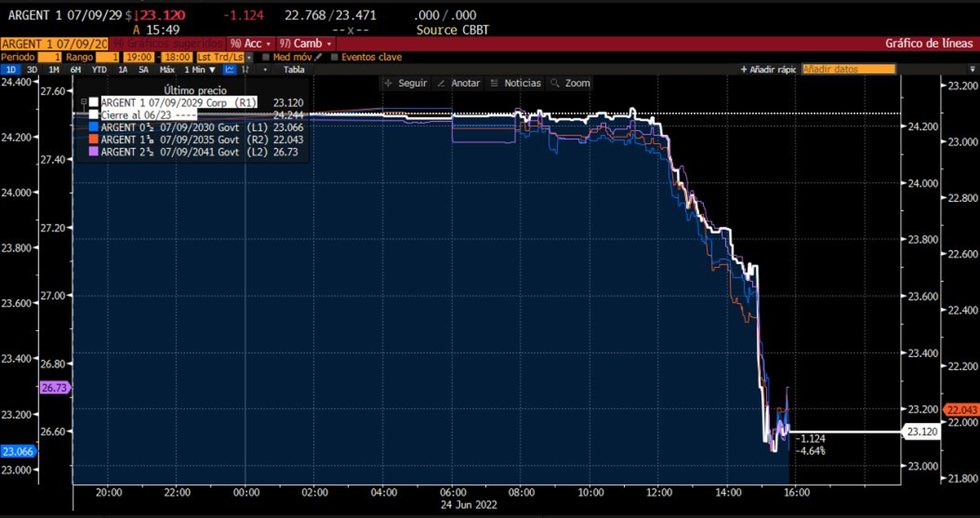Select the 6M time range tab
The image size is (980, 518).
click(75, 69)
